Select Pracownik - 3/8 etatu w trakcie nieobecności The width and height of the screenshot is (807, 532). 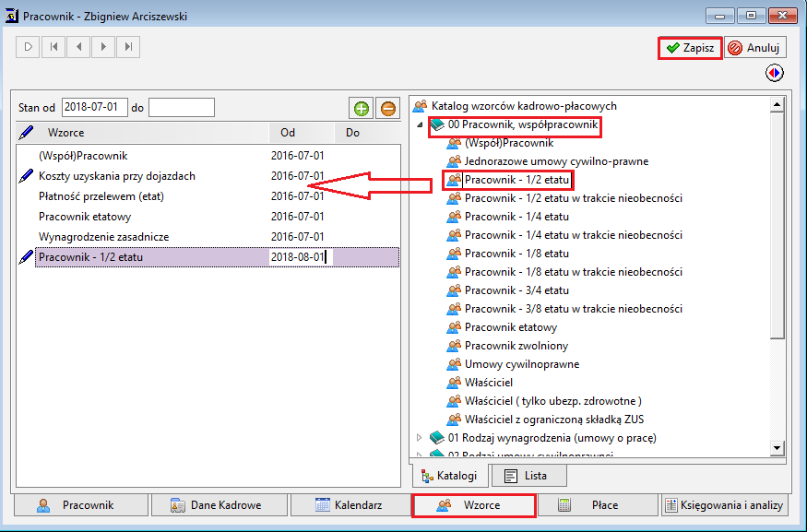(574, 309)
